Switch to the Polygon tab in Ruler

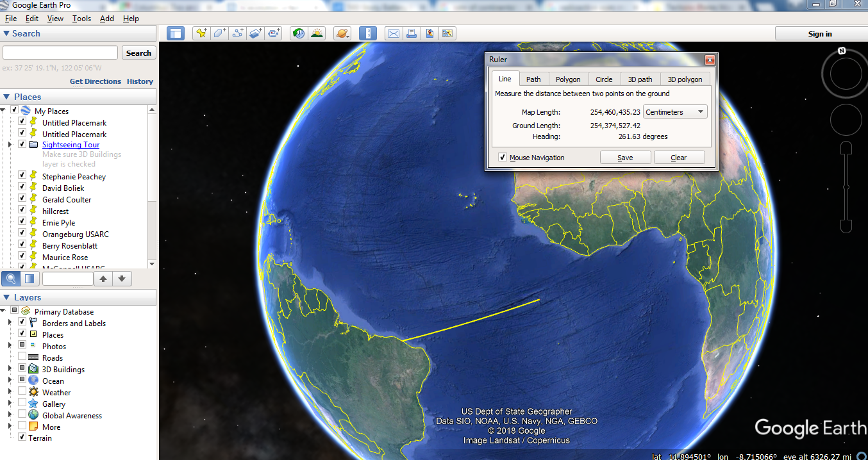pos(568,79)
